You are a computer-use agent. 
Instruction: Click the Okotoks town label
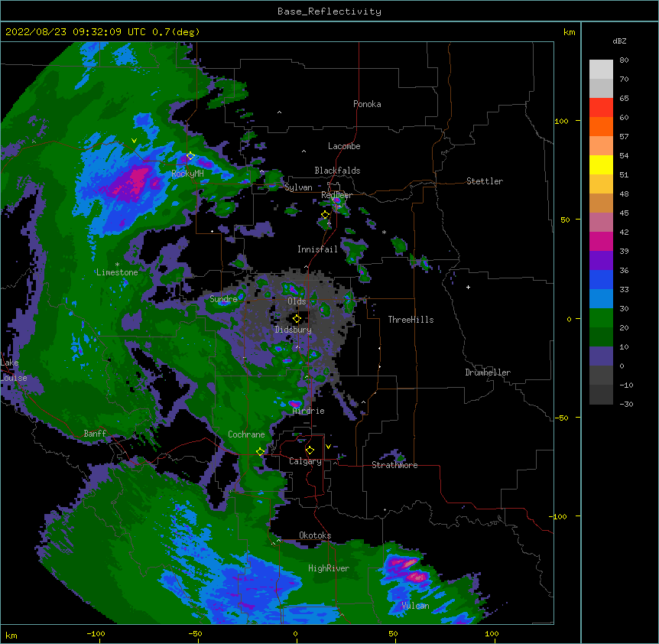[315, 535]
